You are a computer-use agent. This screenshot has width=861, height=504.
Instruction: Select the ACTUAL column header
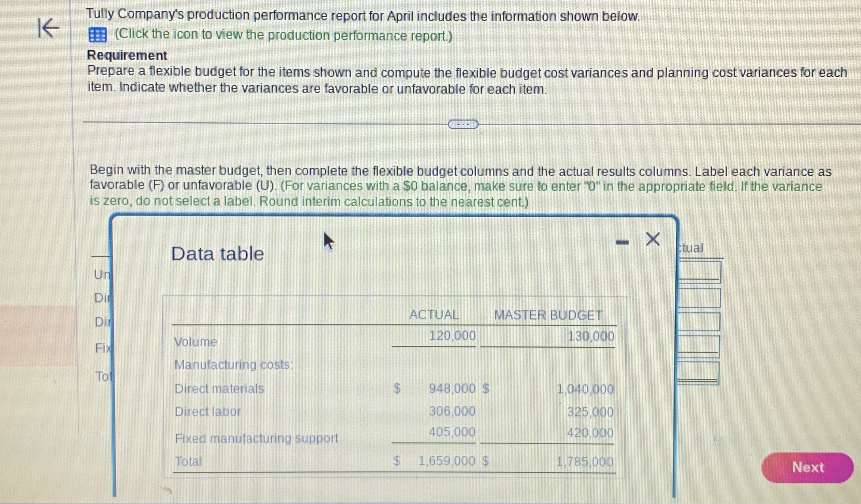click(x=433, y=315)
